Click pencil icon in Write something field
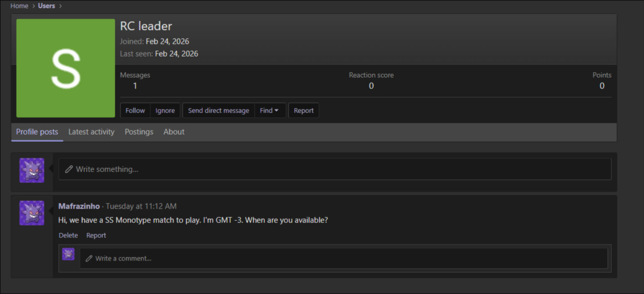The width and height of the screenshot is (644, 294). pos(69,169)
